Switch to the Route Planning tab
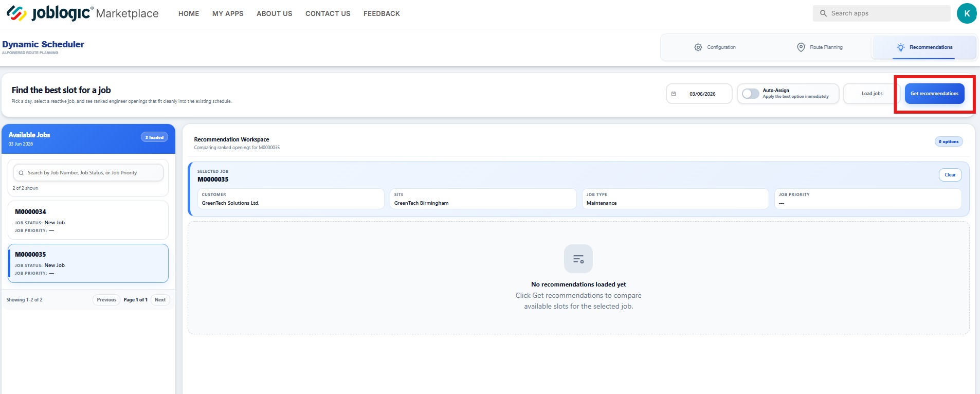Screen dimensions: 980x394 coord(820,47)
